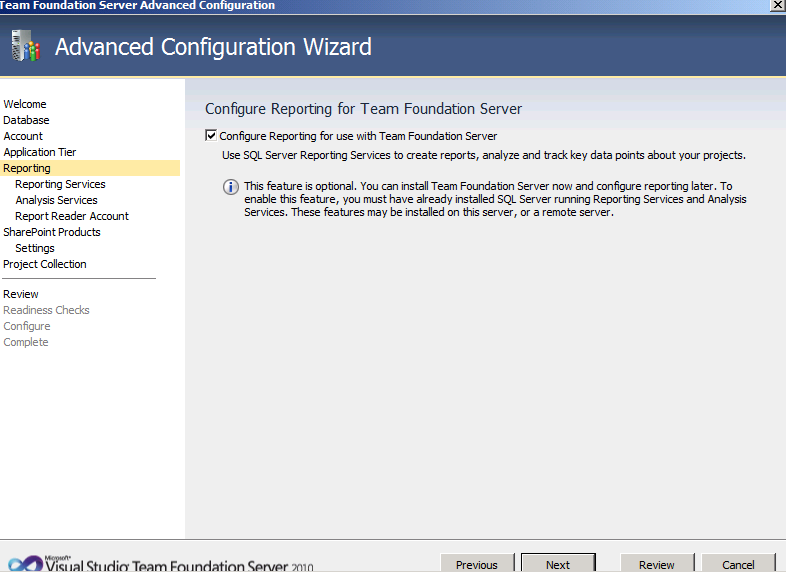786x573 pixels.
Task: Select the Account step
Action: pyautogui.click(x=23, y=136)
